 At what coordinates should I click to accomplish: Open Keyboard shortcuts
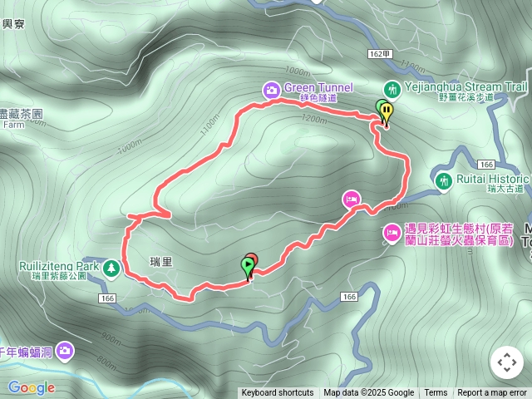pos(278,393)
